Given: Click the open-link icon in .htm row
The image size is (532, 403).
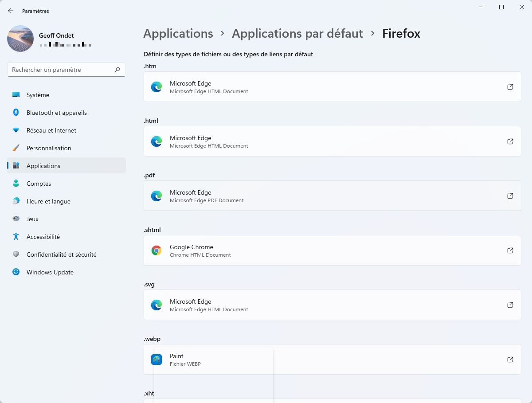Looking at the screenshot, I should (x=510, y=87).
